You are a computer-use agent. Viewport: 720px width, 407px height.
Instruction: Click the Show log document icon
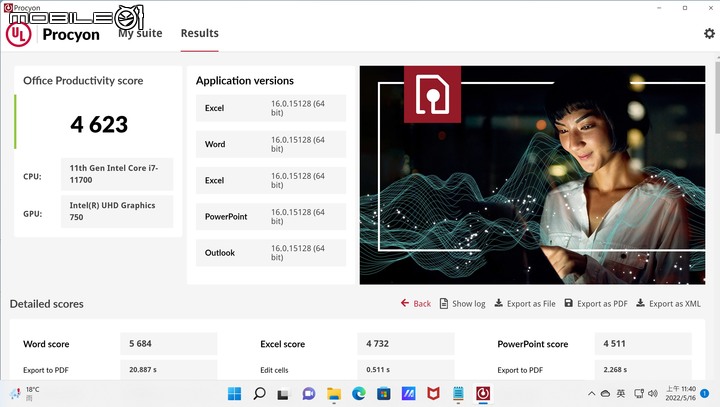pos(444,303)
